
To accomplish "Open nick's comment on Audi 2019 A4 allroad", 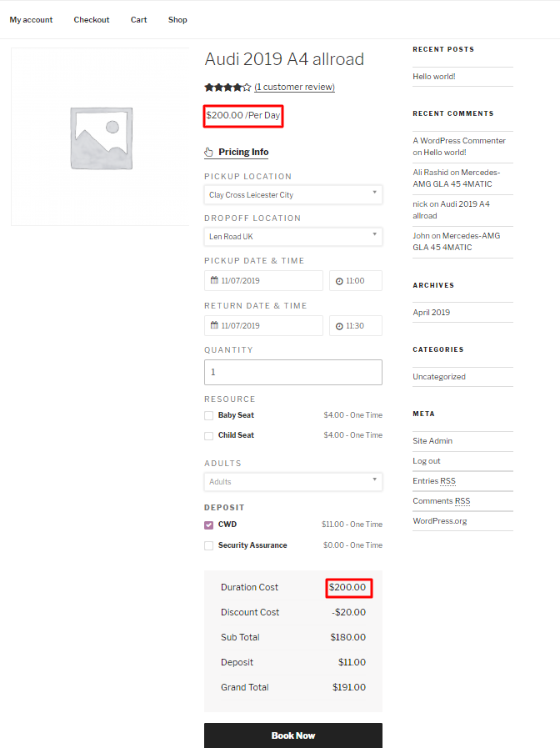I will 452,209.
